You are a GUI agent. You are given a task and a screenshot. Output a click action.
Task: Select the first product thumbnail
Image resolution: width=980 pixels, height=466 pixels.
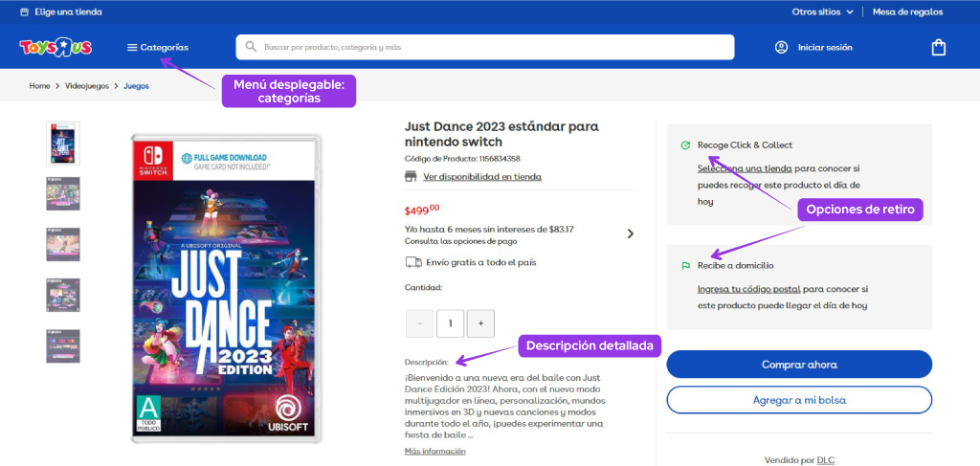pos(63,143)
